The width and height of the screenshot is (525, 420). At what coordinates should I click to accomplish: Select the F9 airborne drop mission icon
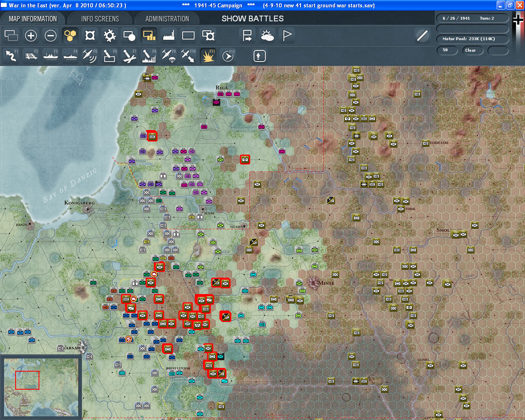pos(169,56)
